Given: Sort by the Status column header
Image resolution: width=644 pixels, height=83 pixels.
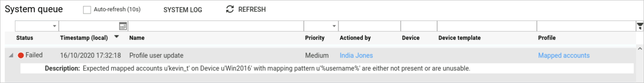Looking at the screenshot, I should tap(24, 38).
